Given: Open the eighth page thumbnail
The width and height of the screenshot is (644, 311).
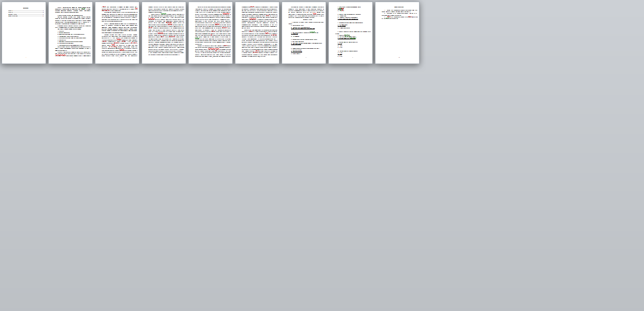Looking at the screenshot, I should pyautogui.click(x=350, y=33).
